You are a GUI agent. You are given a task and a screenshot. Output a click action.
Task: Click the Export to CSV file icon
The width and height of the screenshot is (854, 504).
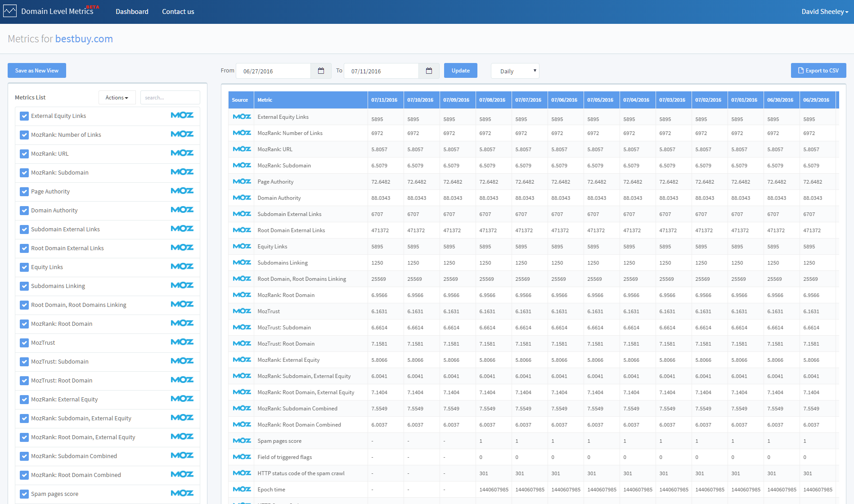click(800, 70)
